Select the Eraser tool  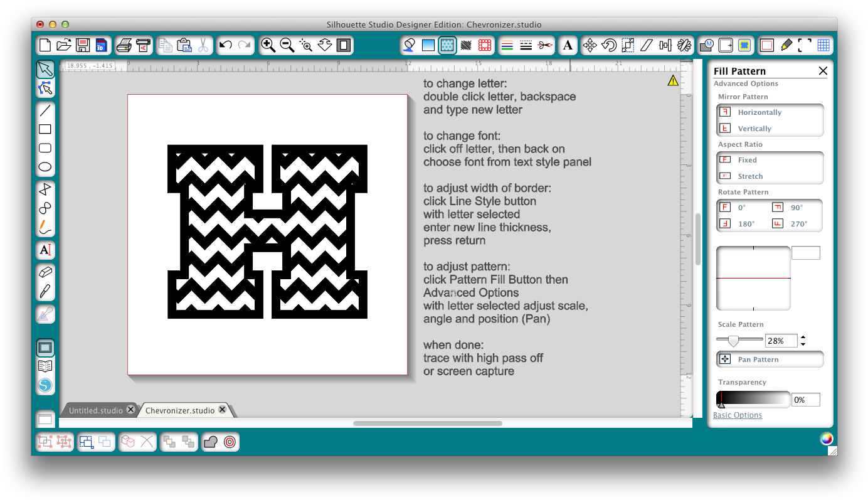45,272
